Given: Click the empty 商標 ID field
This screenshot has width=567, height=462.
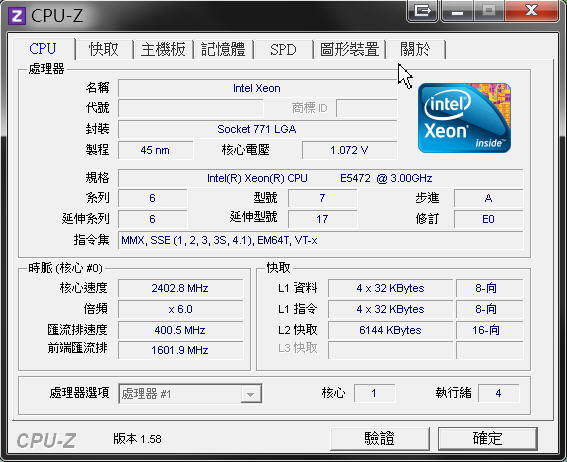Looking at the screenshot, I should (367, 108).
